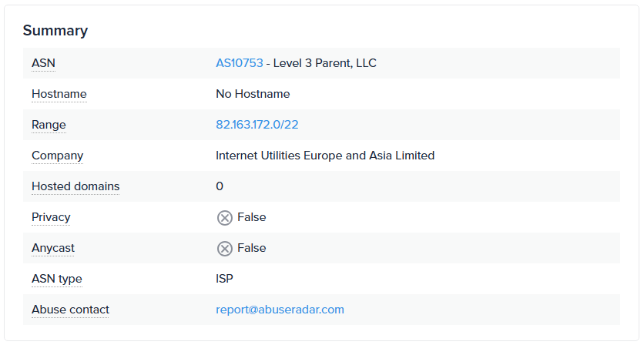Screen dimensions: 644x345
Task: Click the ASN field label
Action: tap(43, 63)
